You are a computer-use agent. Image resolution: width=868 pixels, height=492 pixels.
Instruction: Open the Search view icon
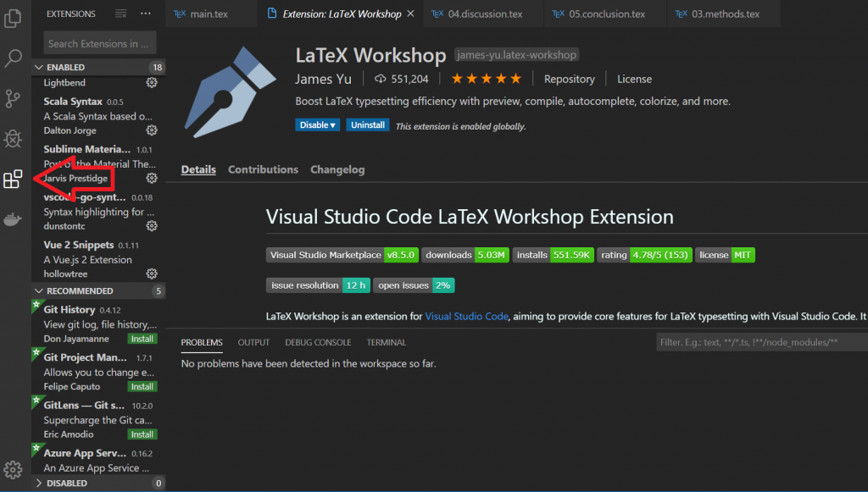coord(13,59)
